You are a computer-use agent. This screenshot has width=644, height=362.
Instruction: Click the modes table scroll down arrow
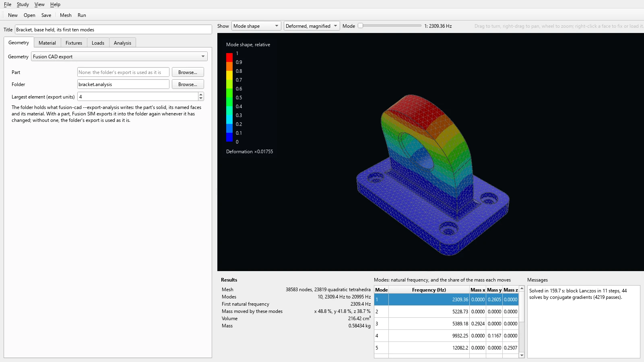pos(522,355)
